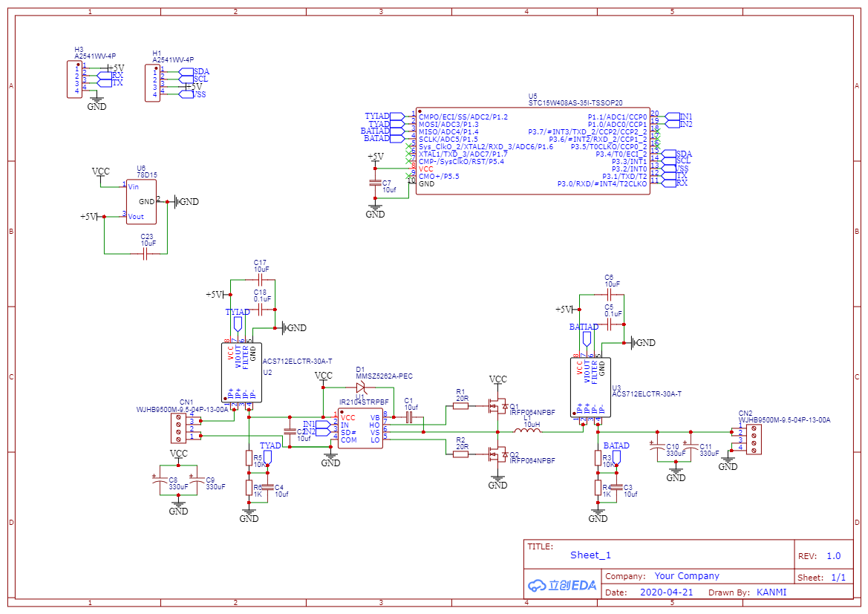
Task: Select capacitor C3 beside resistor R4
Action: pyautogui.click(x=617, y=487)
